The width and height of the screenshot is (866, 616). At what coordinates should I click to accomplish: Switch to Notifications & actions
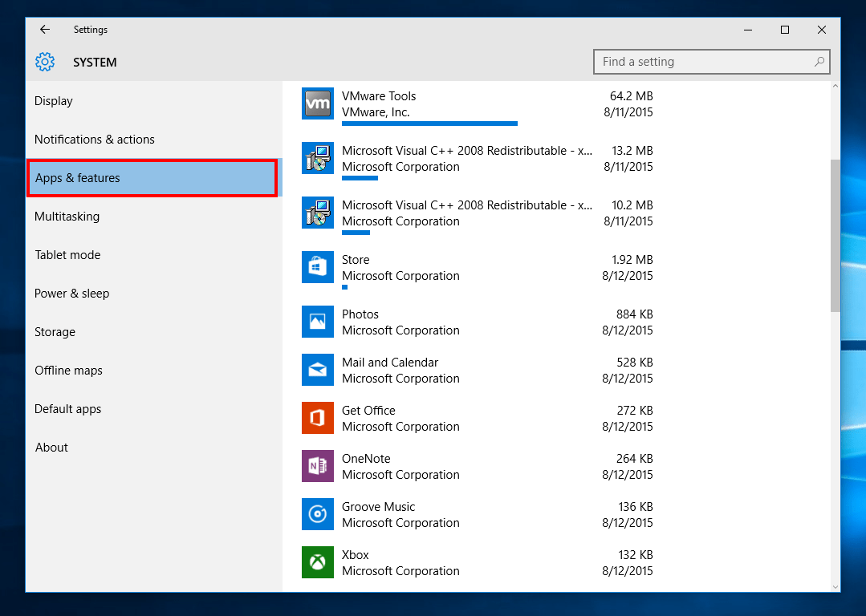tap(95, 140)
